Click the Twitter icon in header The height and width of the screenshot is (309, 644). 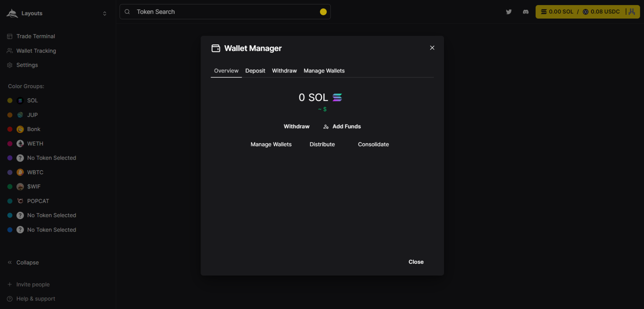click(508, 12)
